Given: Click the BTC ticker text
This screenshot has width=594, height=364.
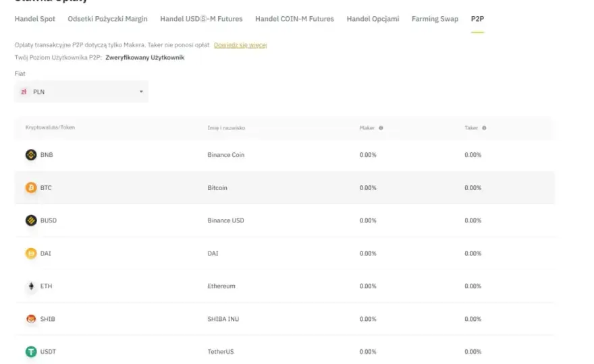Looking at the screenshot, I should (46, 187).
